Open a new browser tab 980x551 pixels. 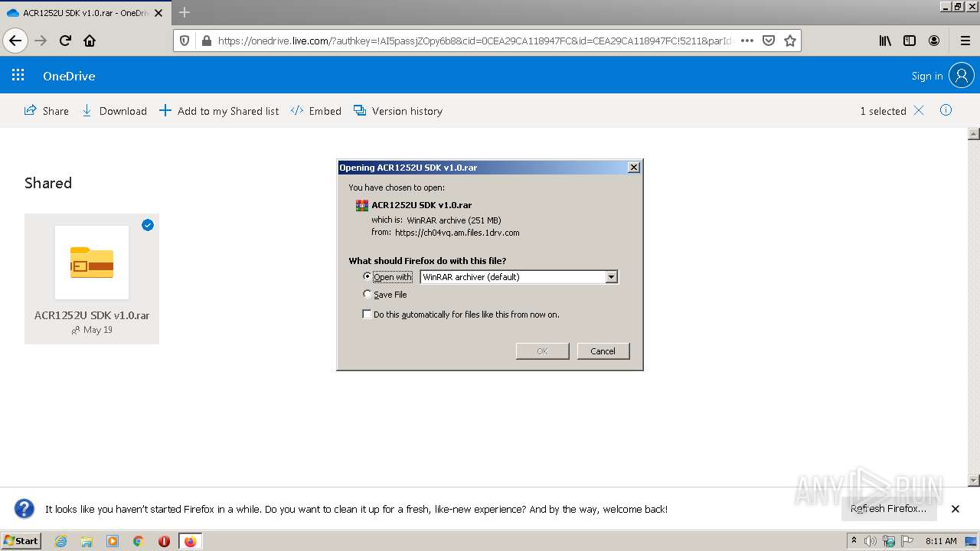coord(185,12)
